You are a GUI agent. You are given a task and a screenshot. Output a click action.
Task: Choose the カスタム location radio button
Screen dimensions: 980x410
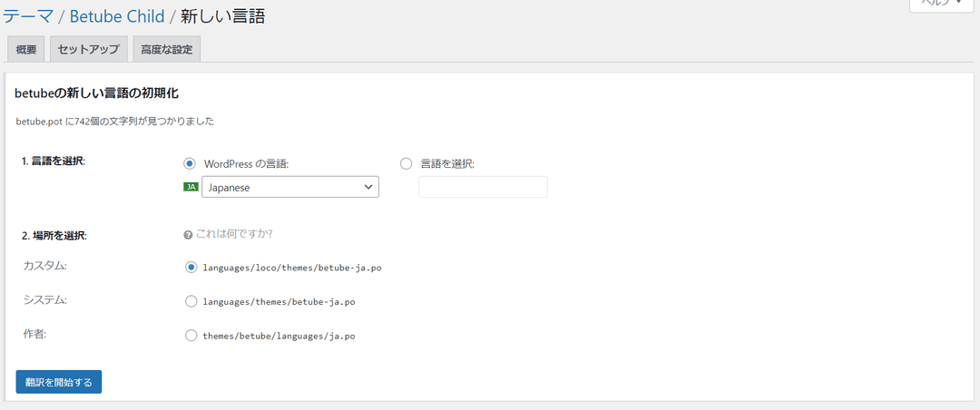coord(191,268)
